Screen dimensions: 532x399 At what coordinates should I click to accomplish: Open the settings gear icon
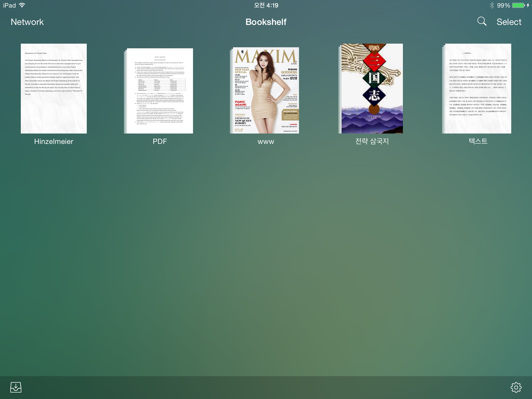(516, 387)
